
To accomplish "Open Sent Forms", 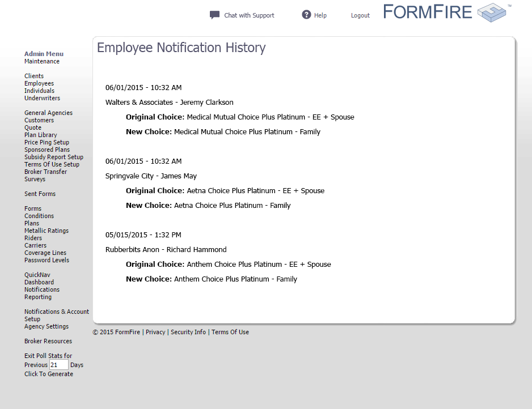I will [40, 194].
